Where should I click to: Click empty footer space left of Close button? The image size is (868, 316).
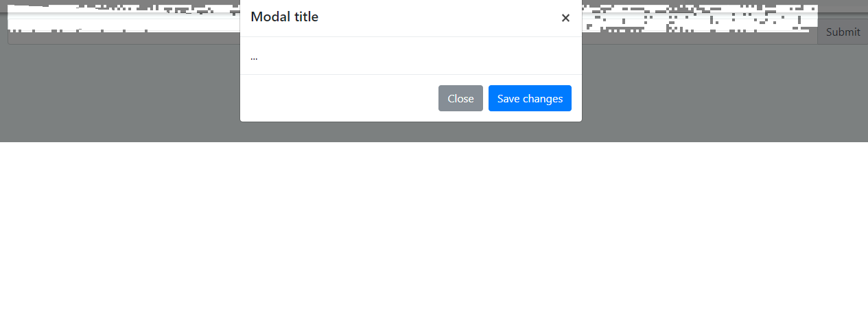(340, 98)
